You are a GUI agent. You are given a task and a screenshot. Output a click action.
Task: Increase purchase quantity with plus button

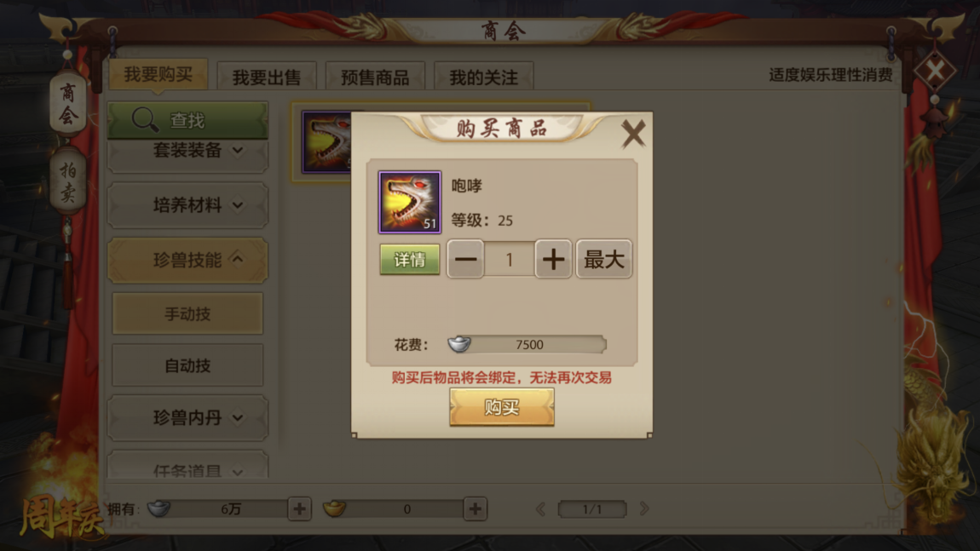click(x=552, y=259)
